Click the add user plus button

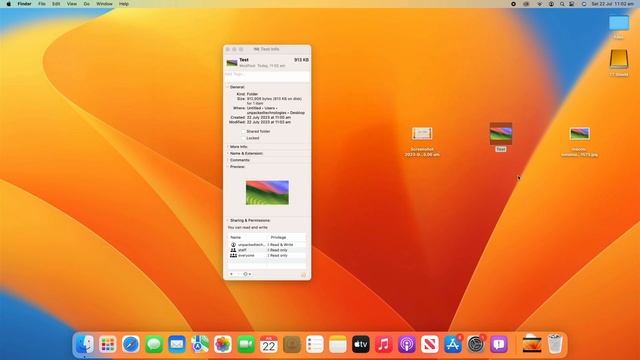click(231, 274)
